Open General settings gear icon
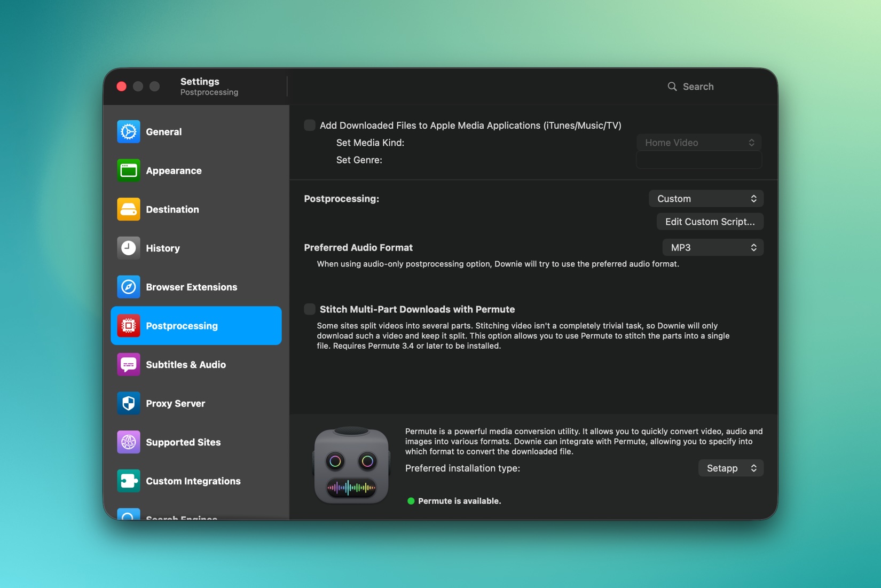This screenshot has height=588, width=881. (x=129, y=132)
